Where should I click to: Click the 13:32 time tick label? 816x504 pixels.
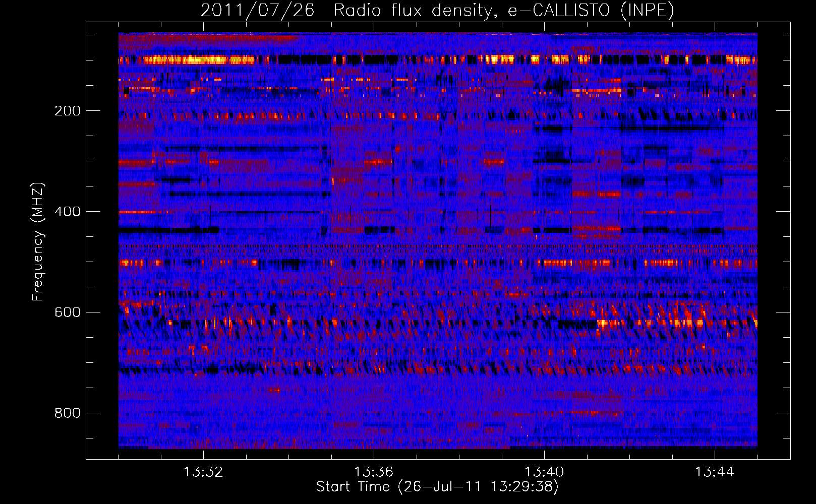point(203,472)
